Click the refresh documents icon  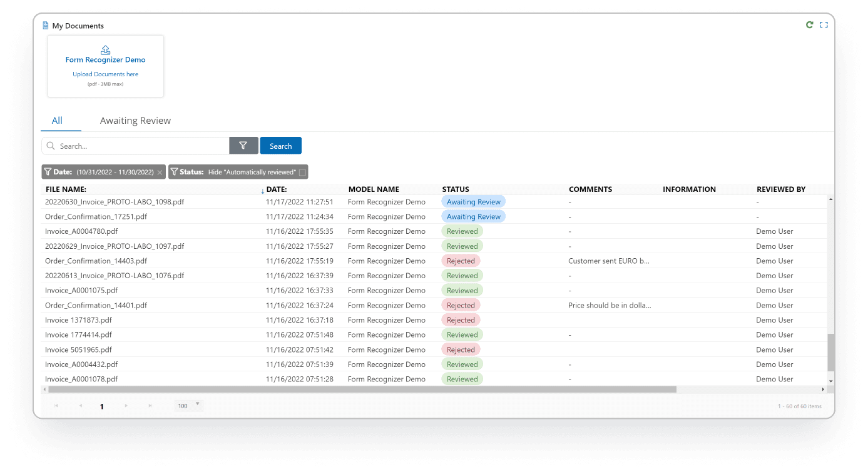pyautogui.click(x=809, y=24)
